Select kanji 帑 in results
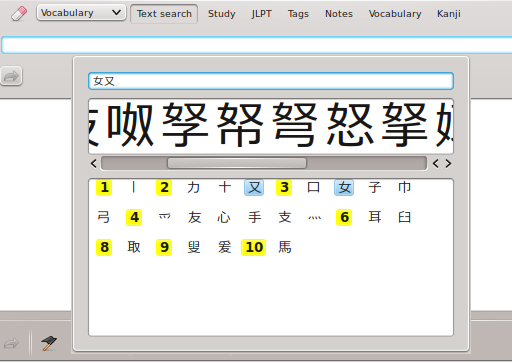The image size is (512, 363). coord(240,125)
